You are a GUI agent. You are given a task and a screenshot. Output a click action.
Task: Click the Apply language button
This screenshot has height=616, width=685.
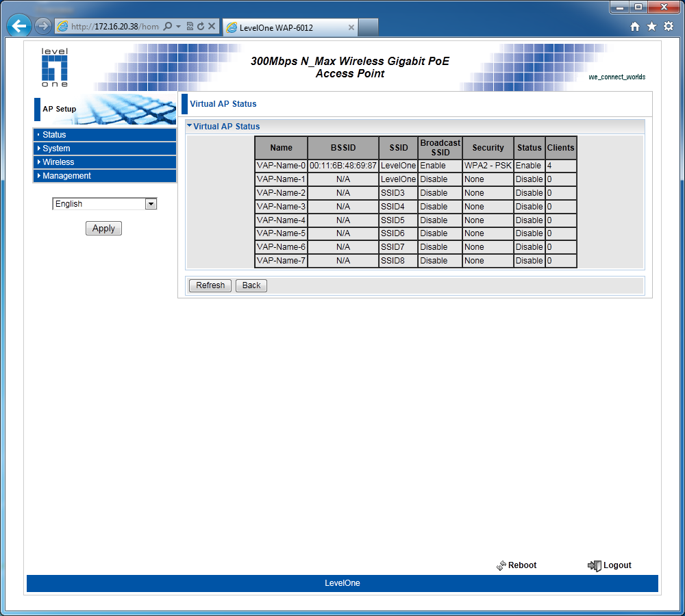(103, 229)
